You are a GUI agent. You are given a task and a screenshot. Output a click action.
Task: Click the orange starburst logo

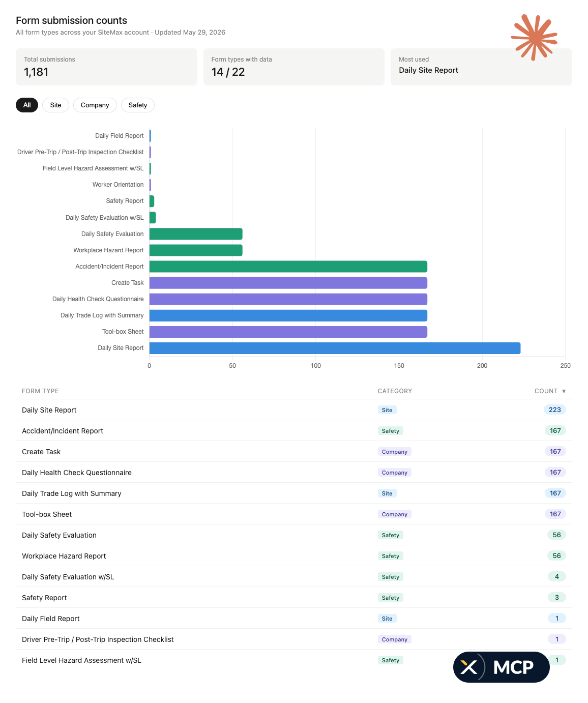pos(534,37)
